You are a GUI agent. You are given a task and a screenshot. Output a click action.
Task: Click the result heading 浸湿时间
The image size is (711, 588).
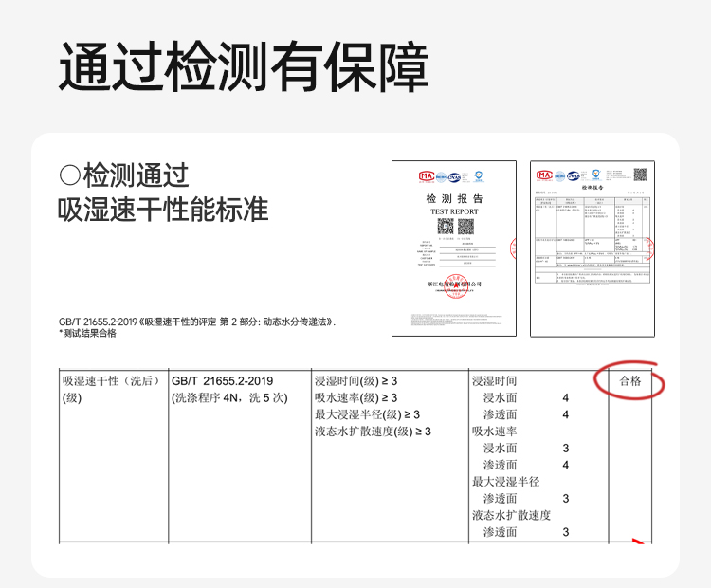click(494, 381)
